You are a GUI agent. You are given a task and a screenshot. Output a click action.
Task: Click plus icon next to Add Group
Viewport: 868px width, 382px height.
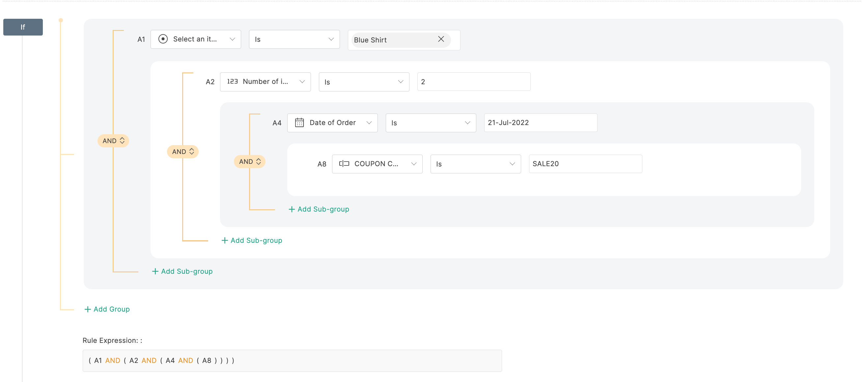pyautogui.click(x=88, y=309)
